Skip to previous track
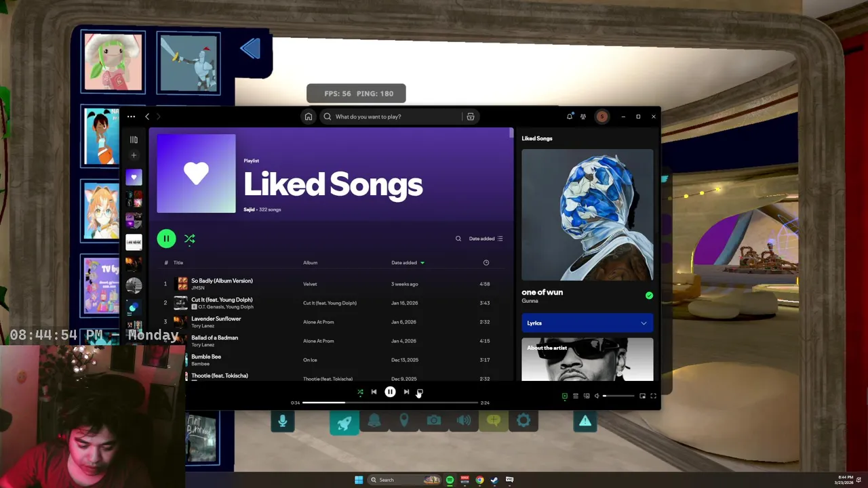The image size is (868, 488). tap(374, 392)
